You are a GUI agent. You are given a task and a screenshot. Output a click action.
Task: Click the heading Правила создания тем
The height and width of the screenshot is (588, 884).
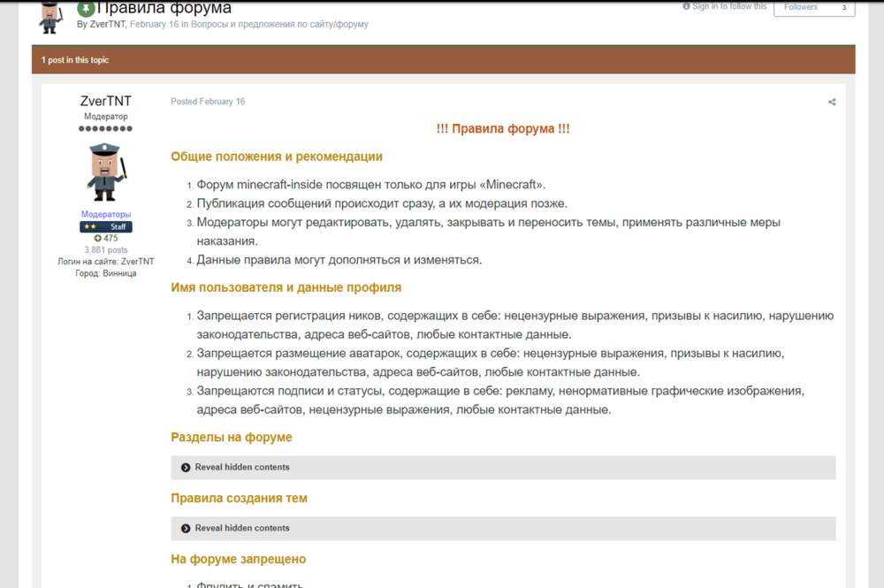[239, 499]
